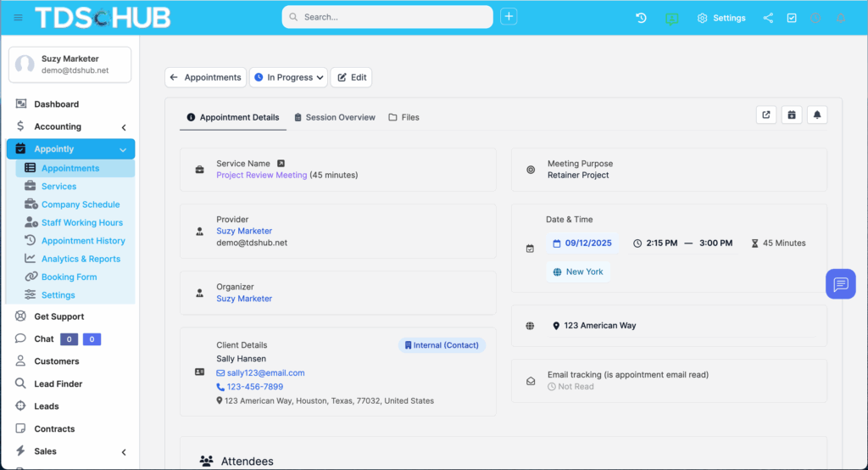Toggle the hamburger sidebar menu
The width and height of the screenshot is (868, 470).
pos(19,18)
